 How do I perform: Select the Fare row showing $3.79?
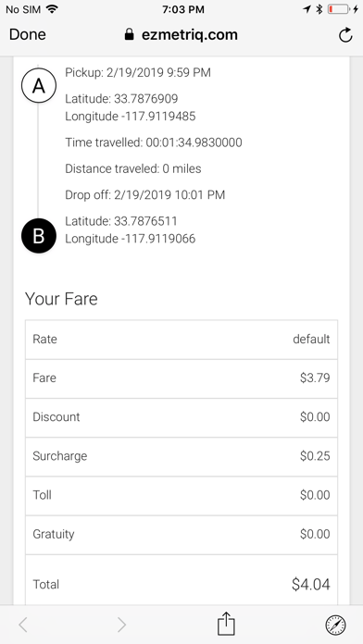(x=181, y=378)
